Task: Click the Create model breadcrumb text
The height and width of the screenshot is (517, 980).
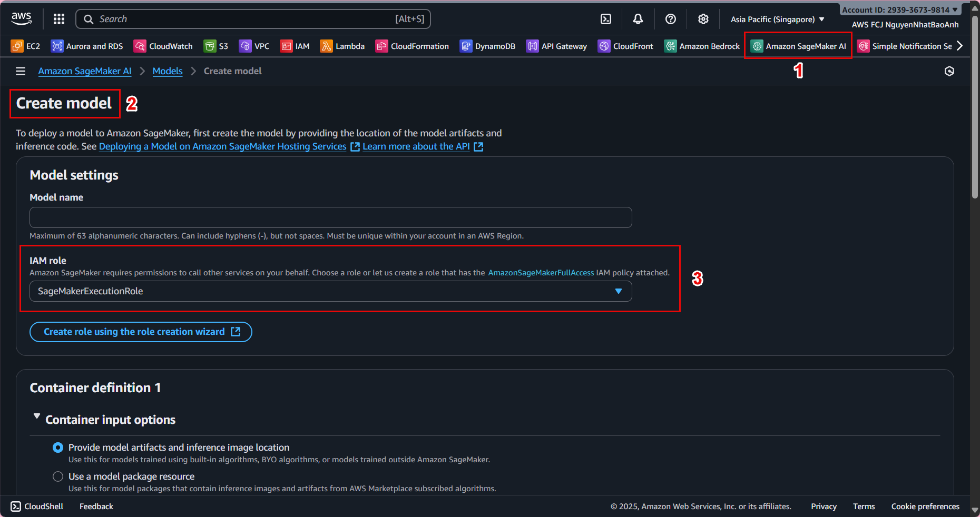Action: click(x=232, y=71)
